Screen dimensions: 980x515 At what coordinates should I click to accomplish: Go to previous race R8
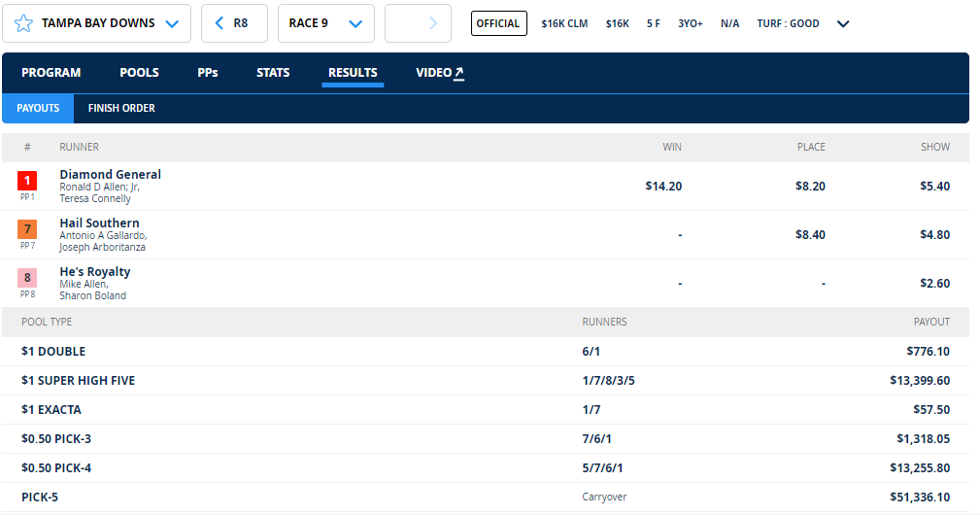pos(234,23)
